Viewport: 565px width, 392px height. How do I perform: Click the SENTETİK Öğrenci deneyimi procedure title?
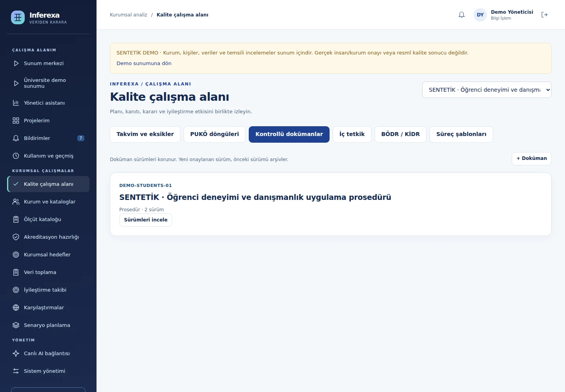click(255, 197)
